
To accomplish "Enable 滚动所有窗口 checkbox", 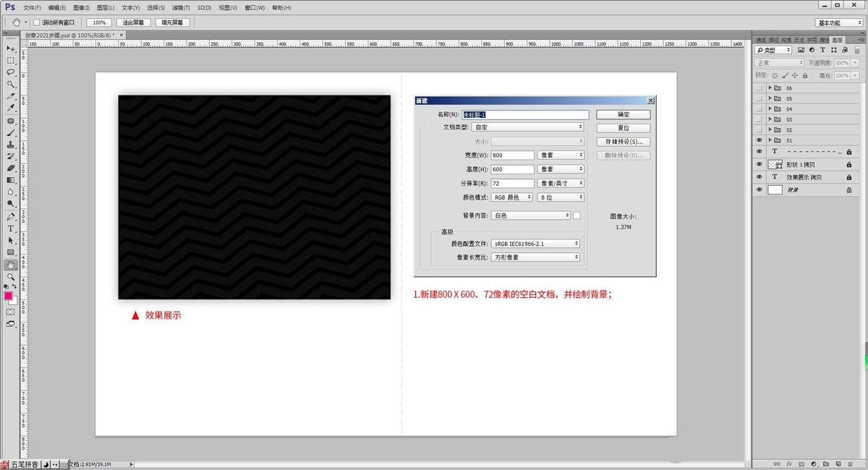I will pos(37,22).
